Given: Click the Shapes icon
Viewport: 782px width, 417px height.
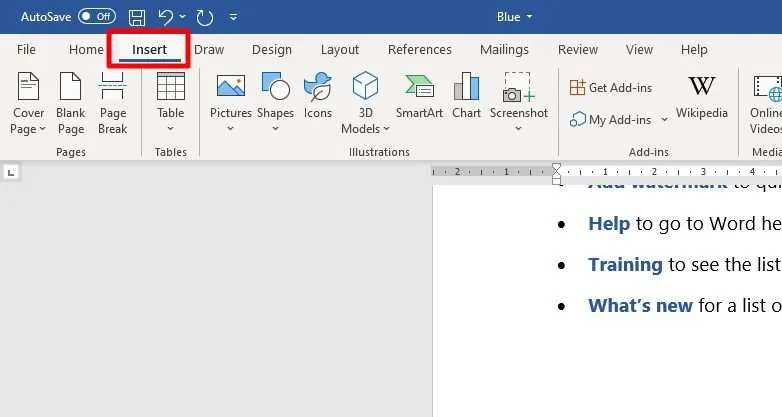Looking at the screenshot, I should coord(275,86).
